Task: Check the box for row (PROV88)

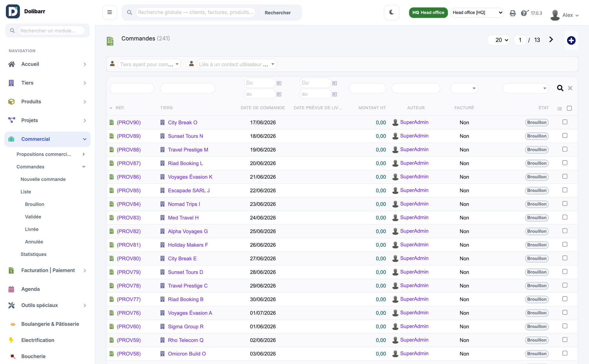Action: click(x=565, y=149)
